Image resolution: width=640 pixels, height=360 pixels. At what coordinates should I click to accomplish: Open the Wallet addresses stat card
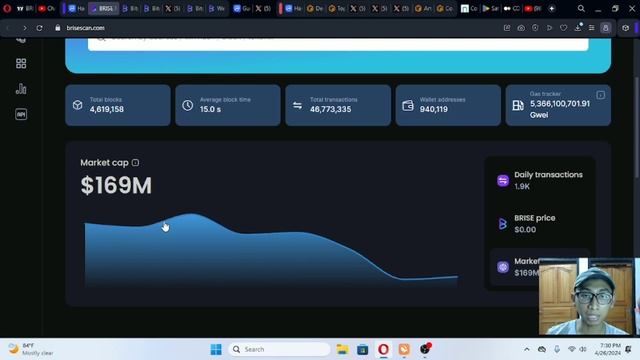coord(448,105)
